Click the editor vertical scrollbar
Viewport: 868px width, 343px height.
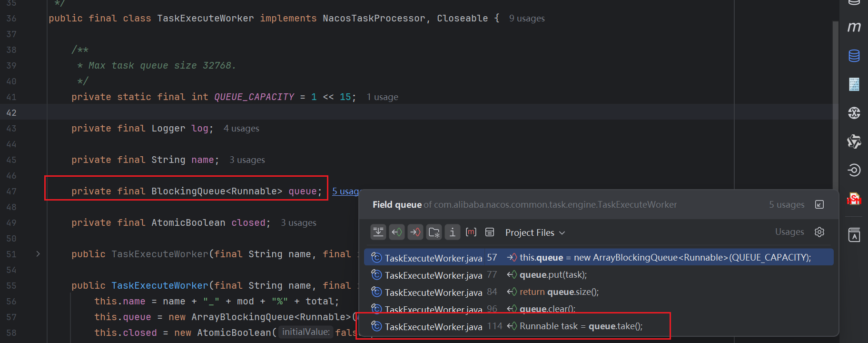point(835,95)
